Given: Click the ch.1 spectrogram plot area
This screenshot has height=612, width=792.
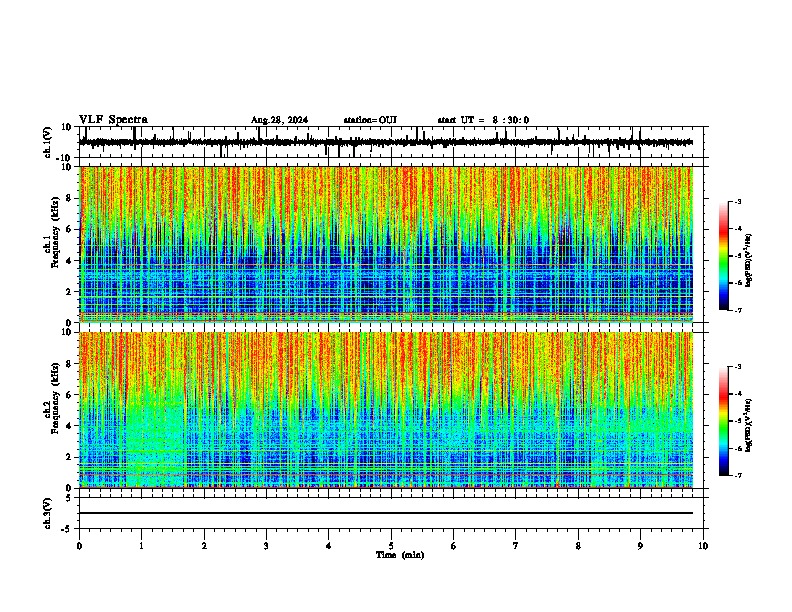Looking at the screenshot, I should (x=386, y=244).
